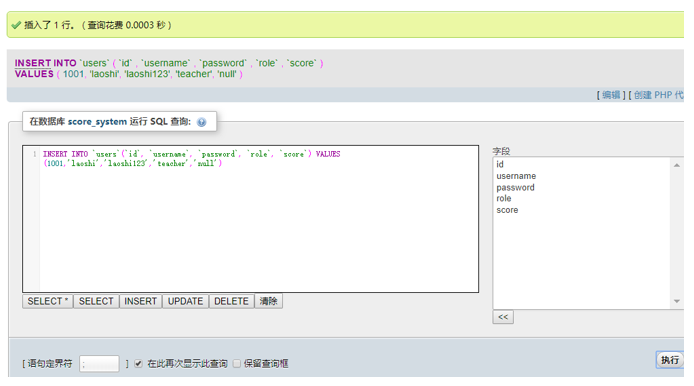The width and height of the screenshot is (694, 386).
Task: Run the query with 执行 button
Action: point(670,360)
